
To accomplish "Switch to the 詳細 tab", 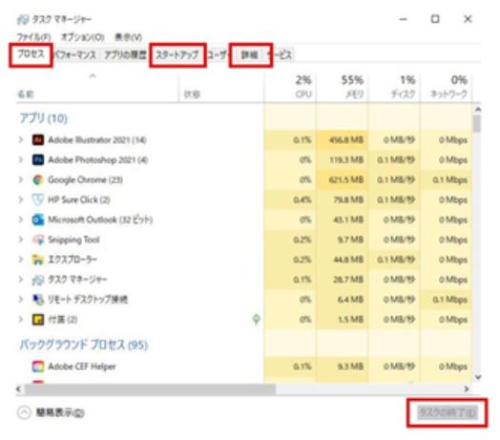I will (x=250, y=55).
